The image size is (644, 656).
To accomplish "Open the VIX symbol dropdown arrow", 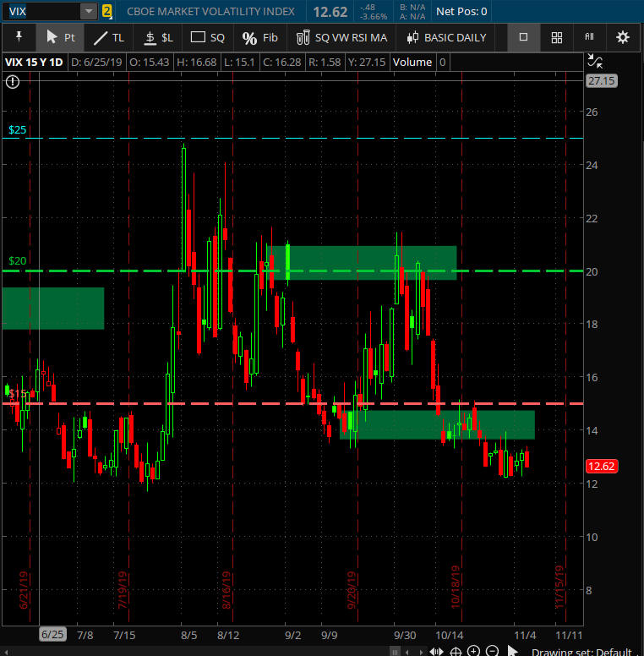I will (88, 12).
